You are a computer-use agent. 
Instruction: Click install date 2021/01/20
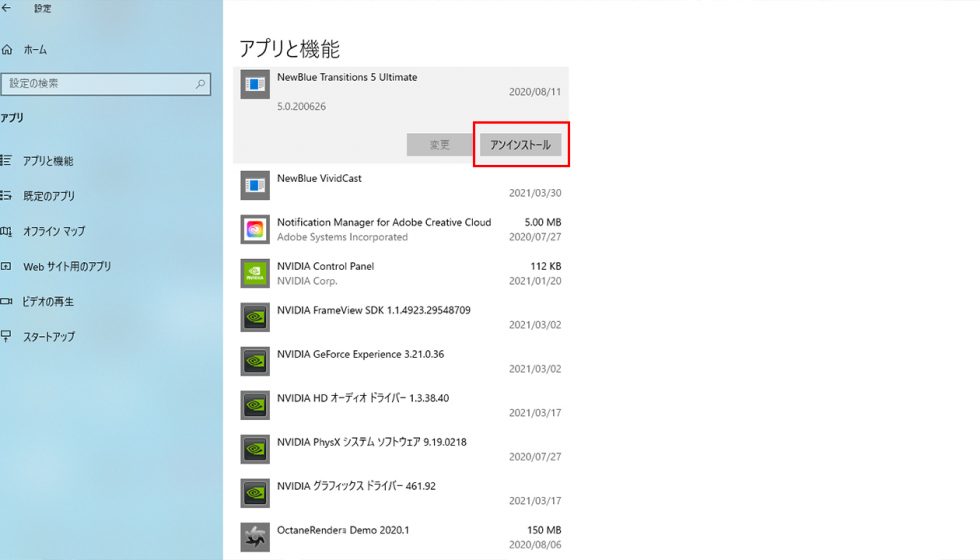click(535, 281)
